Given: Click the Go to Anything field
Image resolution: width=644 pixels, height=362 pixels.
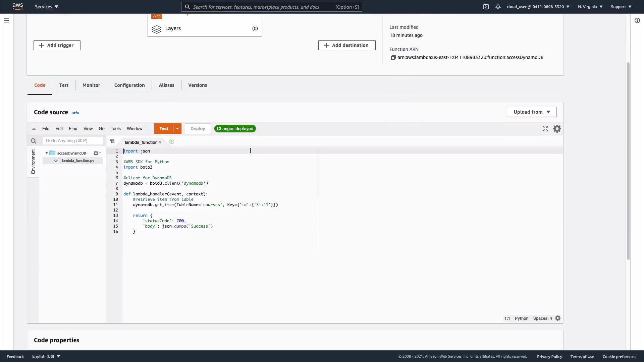Looking at the screenshot, I should click(72, 141).
